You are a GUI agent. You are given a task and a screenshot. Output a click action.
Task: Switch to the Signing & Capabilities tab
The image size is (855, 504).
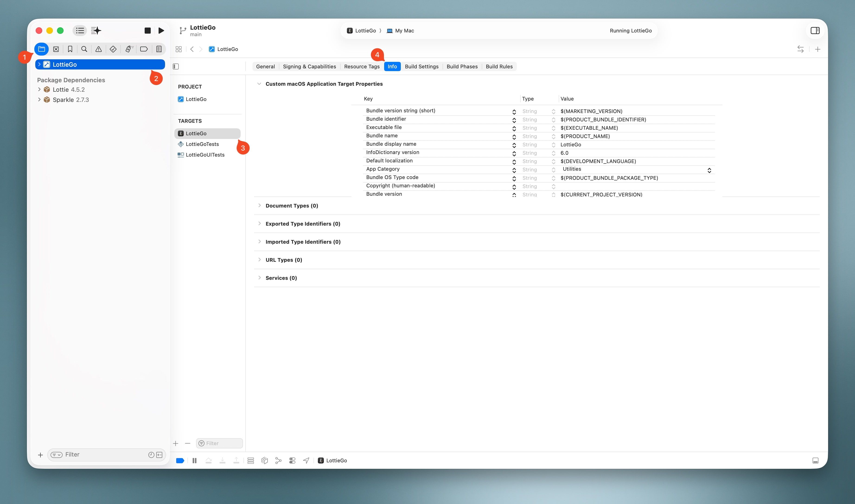[309, 66]
